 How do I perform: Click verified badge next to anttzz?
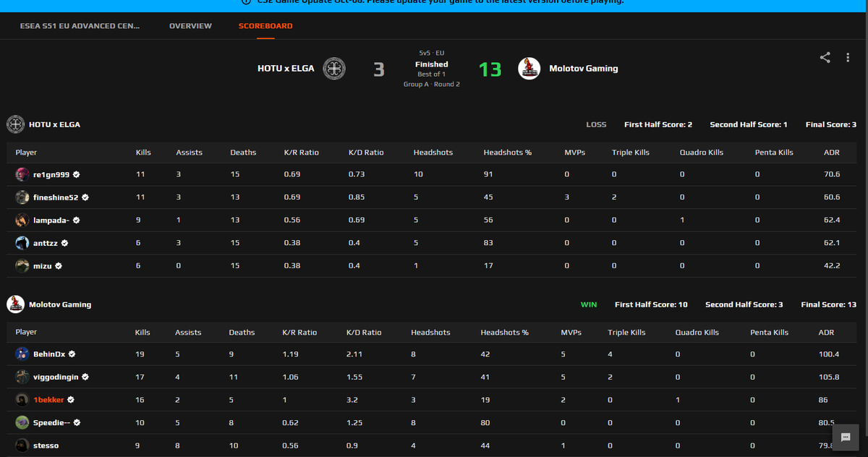coord(64,244)
